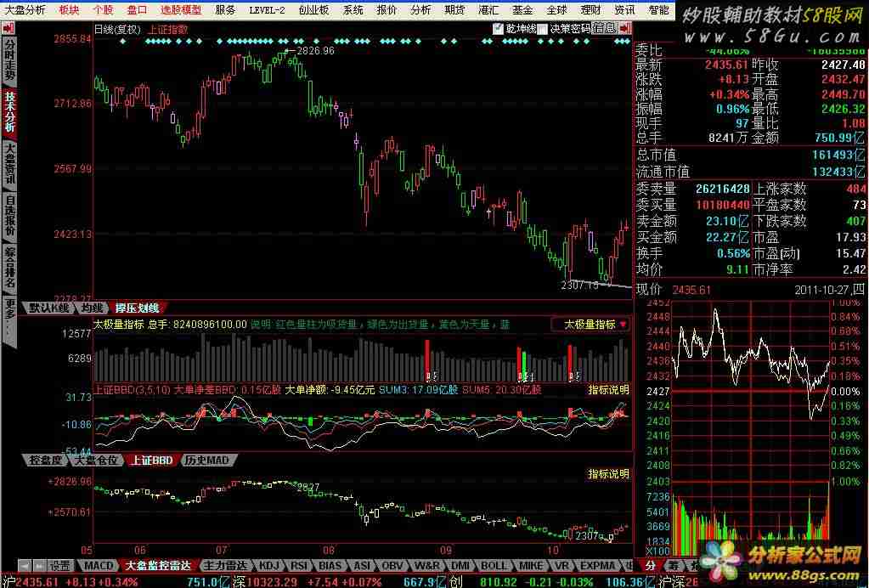Select the 大盘监控雷达 indicator tab
Screen dimensions: 869x588
pyautogui.click(x=158, y=566)
